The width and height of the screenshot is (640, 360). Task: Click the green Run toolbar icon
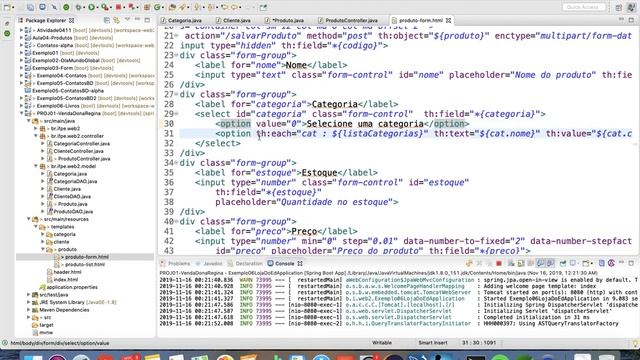[91, 7]
